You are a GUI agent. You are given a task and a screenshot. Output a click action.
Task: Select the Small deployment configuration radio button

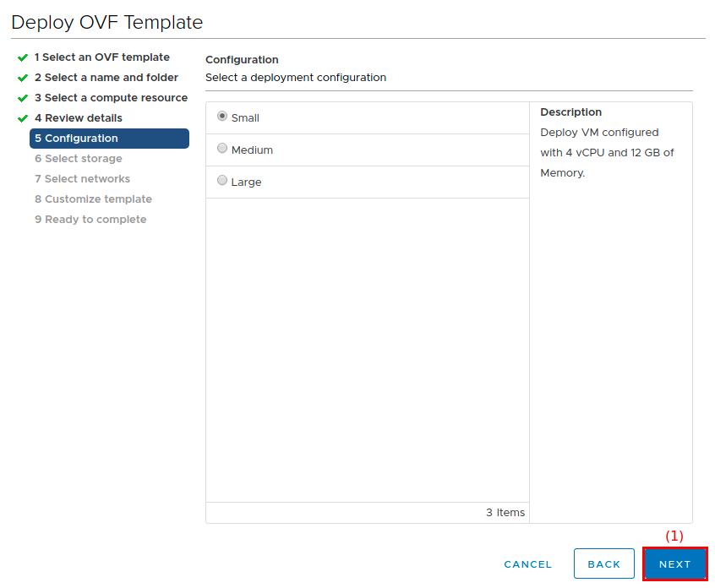[x=222, y=117]
